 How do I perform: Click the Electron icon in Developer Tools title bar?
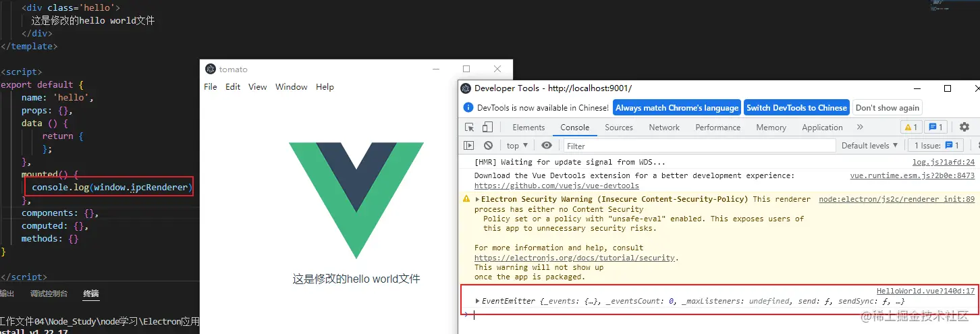point(464,88)
